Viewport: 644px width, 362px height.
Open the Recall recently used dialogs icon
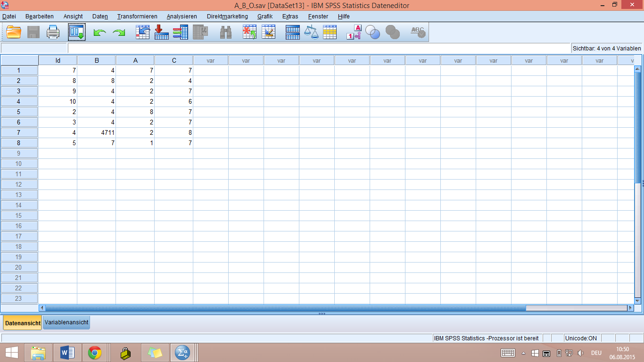[x=76, y=32]
